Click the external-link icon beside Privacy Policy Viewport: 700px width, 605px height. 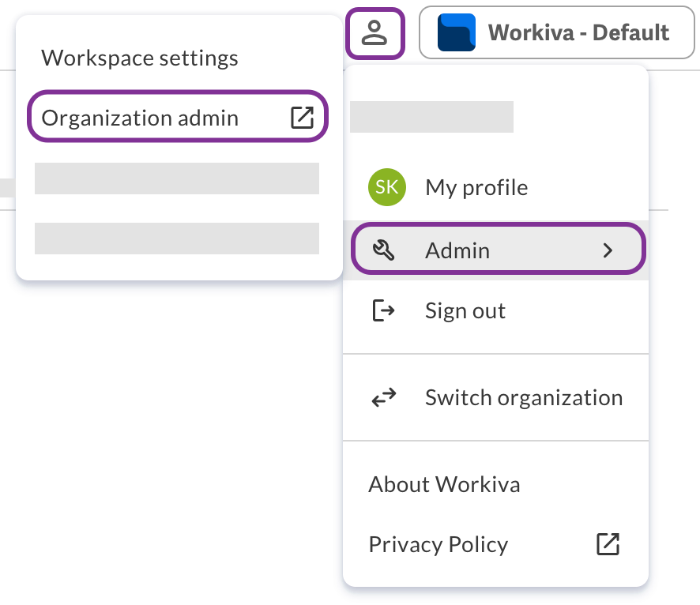point(607,543)
